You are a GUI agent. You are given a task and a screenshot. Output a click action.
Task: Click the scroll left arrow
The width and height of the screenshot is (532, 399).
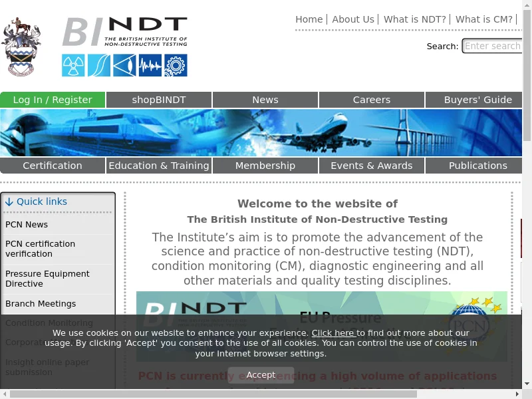coord(5,394)
